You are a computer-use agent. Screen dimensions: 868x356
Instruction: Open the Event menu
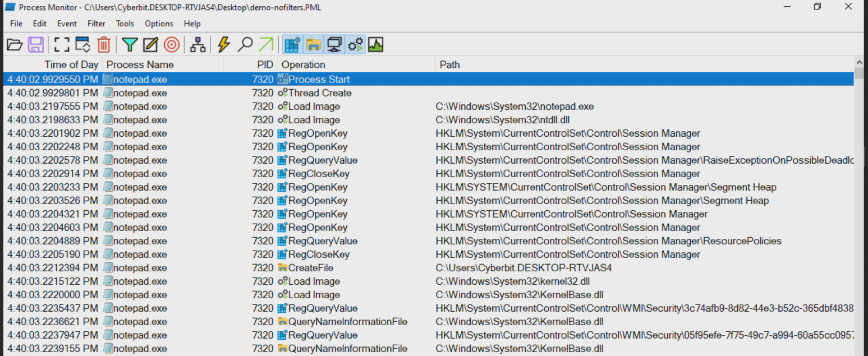[67, 24]
